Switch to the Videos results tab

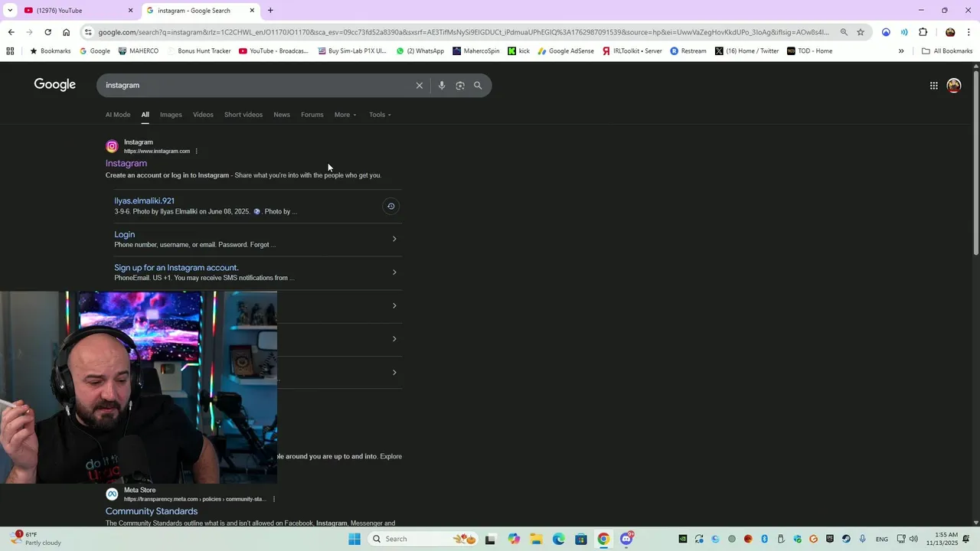click(x=203, y=115)
